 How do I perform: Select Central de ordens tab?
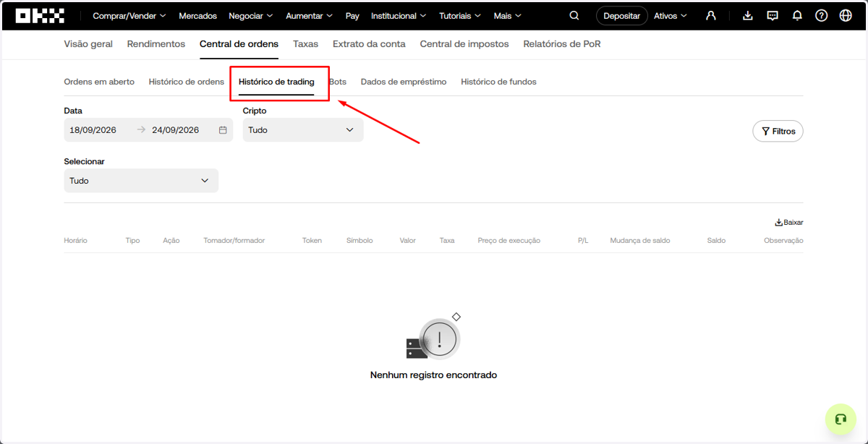click(239, 44)
